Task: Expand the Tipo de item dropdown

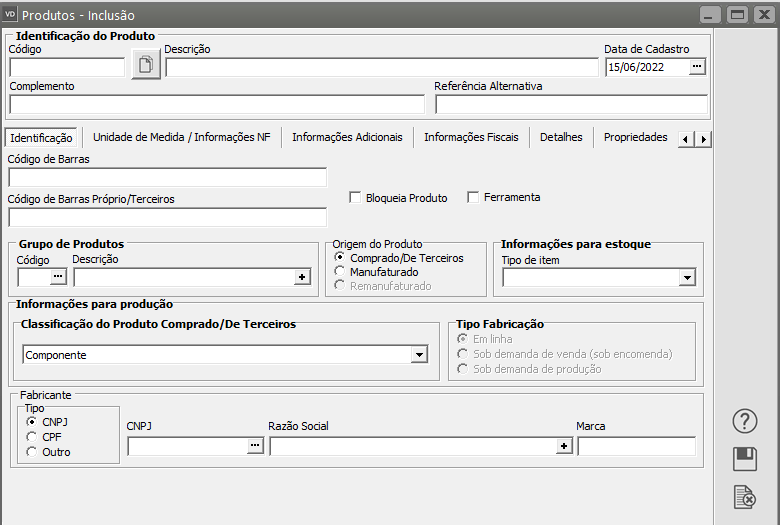Action: coord(686,277)
